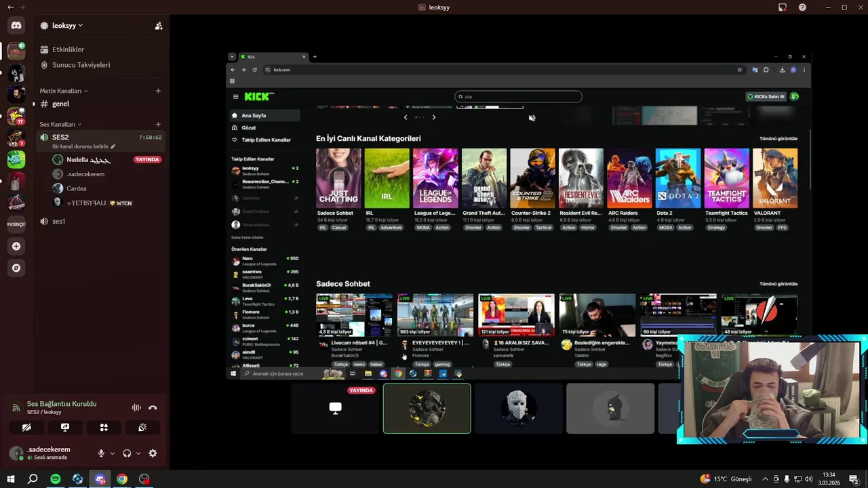This screenshot has height=488, width=868.
Task: Open Discord direct messages home icon
Action: [16, 26]
